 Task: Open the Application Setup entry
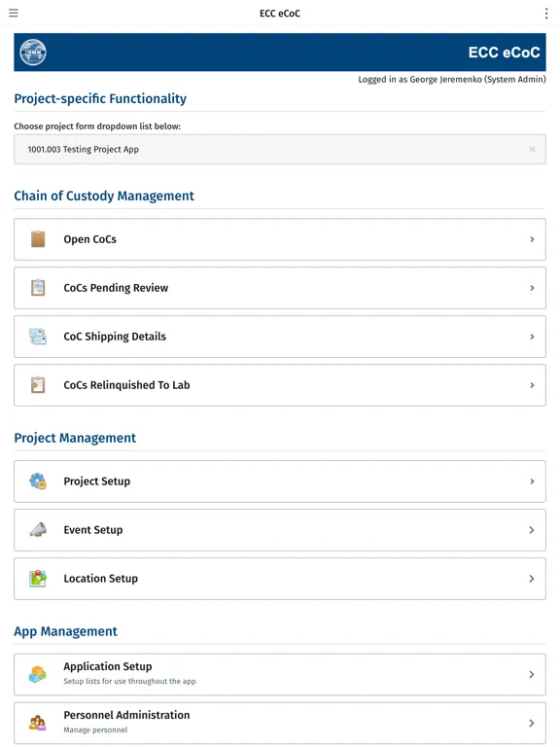pos(280,675)
